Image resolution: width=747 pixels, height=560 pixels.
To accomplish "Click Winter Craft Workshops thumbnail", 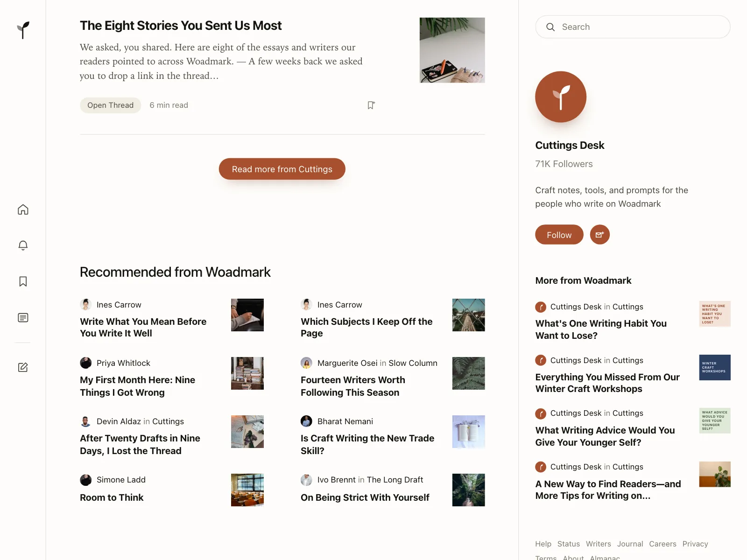I will click(x=715, y=367).
